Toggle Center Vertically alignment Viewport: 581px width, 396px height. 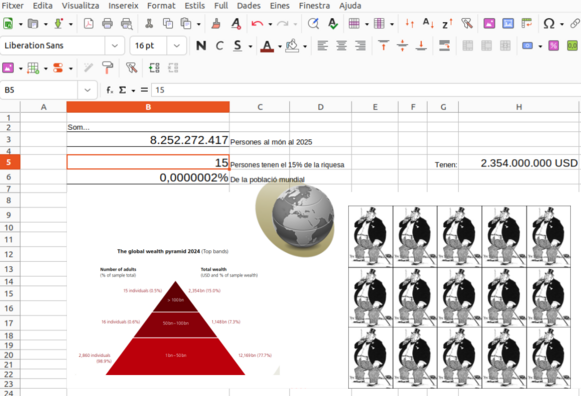tap(402, 46)
